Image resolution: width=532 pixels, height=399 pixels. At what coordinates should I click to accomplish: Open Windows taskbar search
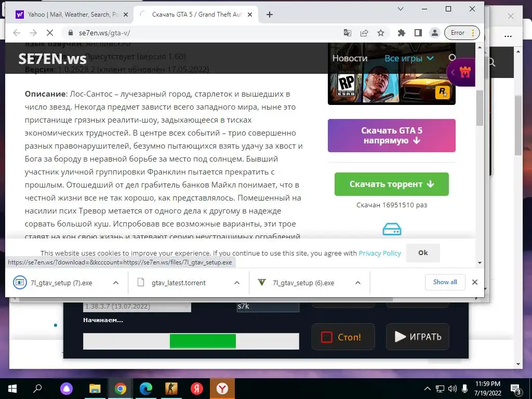[x=37, y=389]
